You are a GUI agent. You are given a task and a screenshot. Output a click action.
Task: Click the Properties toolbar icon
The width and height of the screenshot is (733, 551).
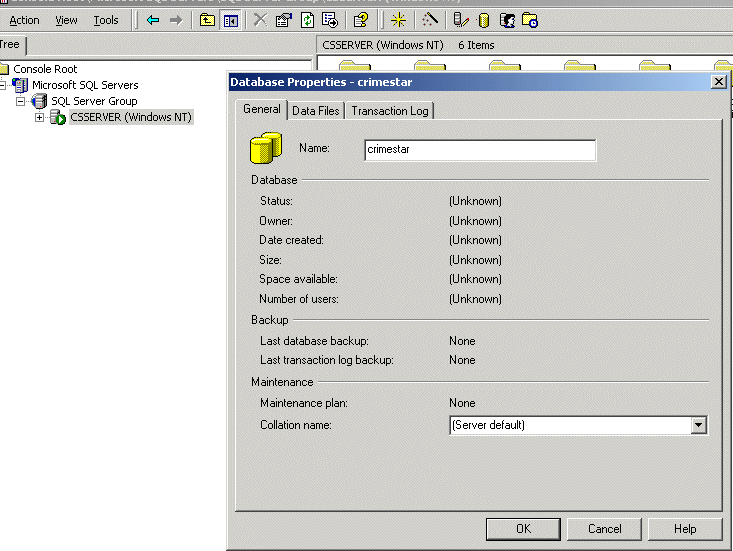point(283,20)
